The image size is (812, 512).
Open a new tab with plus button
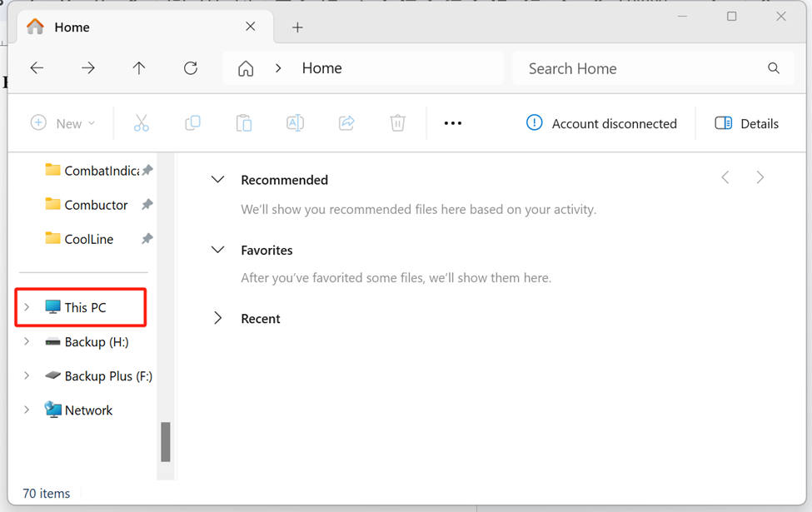(297, 27)
